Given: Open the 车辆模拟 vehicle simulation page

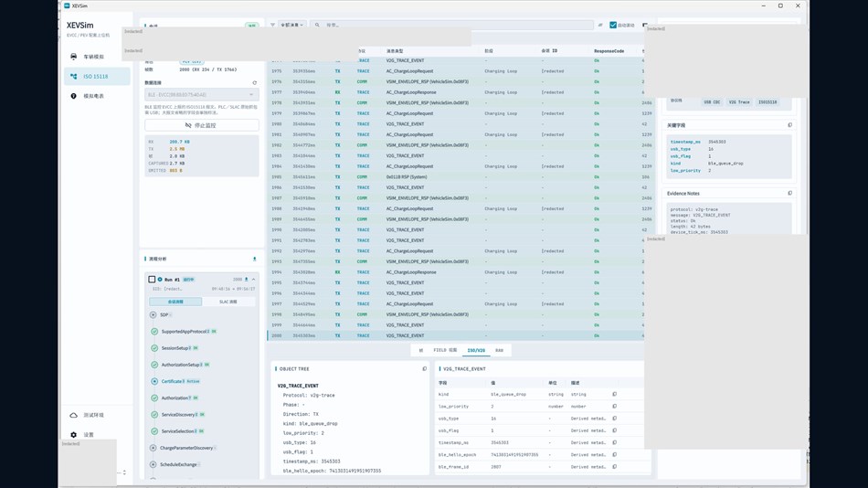Looking at the screenshot, I should click(96, 57).
